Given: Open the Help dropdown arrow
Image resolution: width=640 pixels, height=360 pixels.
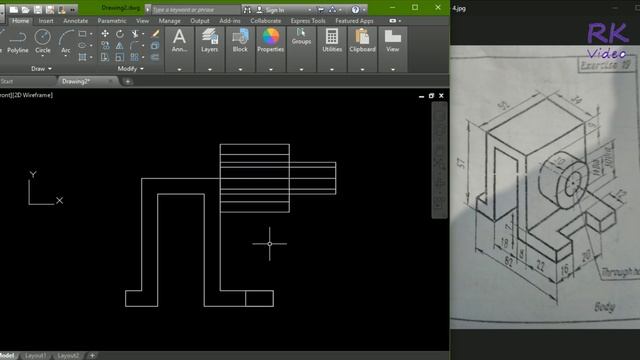Looking at the screenshot, I should tap(364, 9).
